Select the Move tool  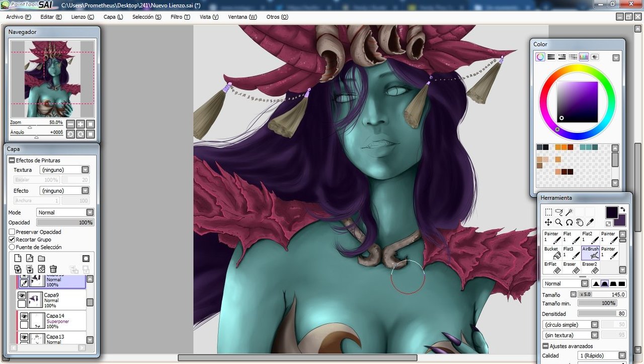click(x=548, y=222)
